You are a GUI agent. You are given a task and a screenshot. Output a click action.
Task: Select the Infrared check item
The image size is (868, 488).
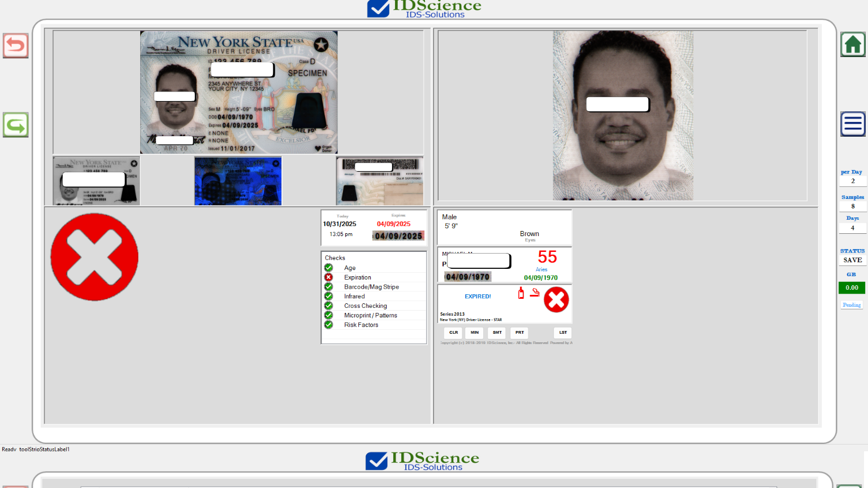(x=354, y=297)
